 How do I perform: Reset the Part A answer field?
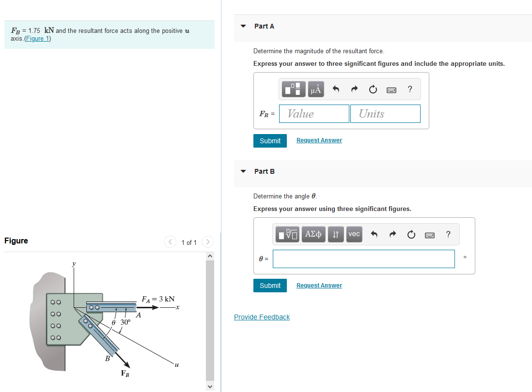(373, 89)
